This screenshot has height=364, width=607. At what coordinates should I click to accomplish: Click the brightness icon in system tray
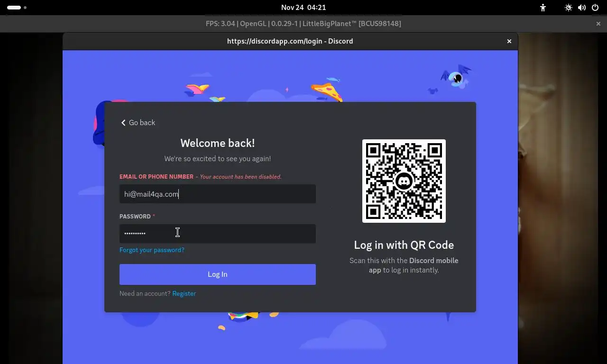pos(569,8)
